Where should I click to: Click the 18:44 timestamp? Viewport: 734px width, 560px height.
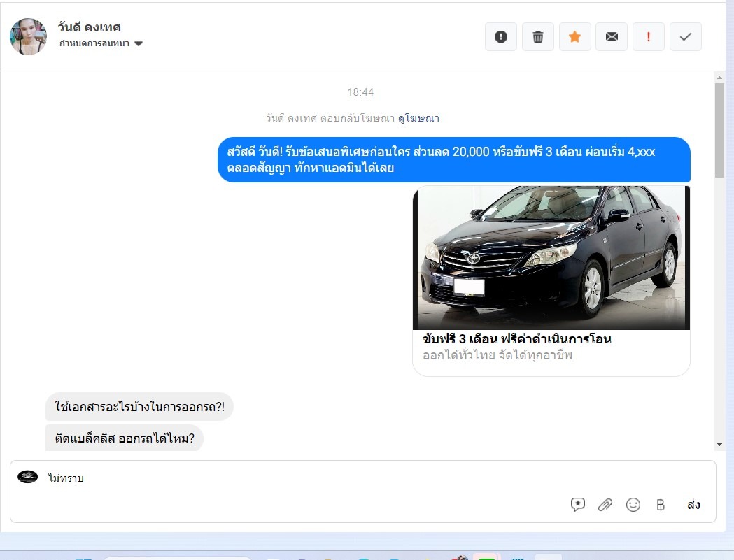click(360, 92)
